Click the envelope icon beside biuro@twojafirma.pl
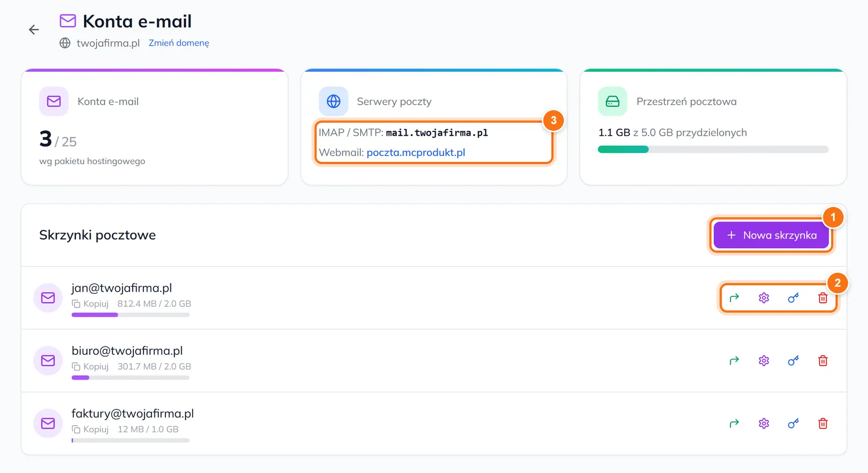Screen dimensions: 868x473 click(x=48, y=361)
